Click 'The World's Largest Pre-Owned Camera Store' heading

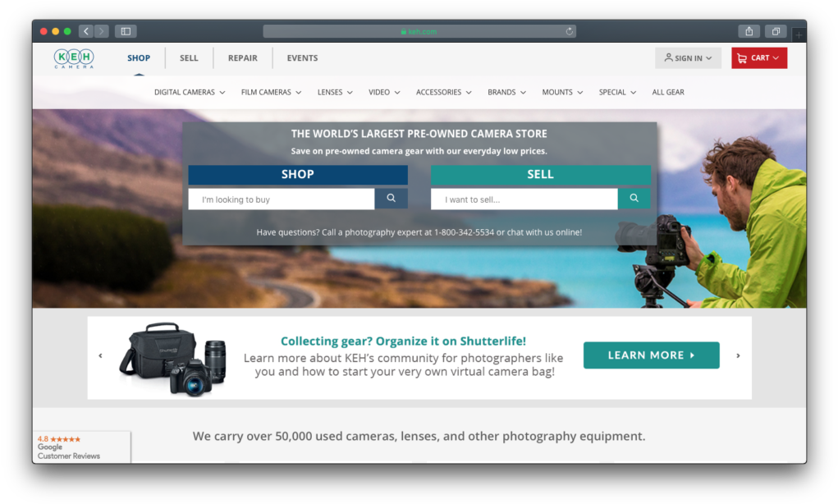(x=419, y=134)
